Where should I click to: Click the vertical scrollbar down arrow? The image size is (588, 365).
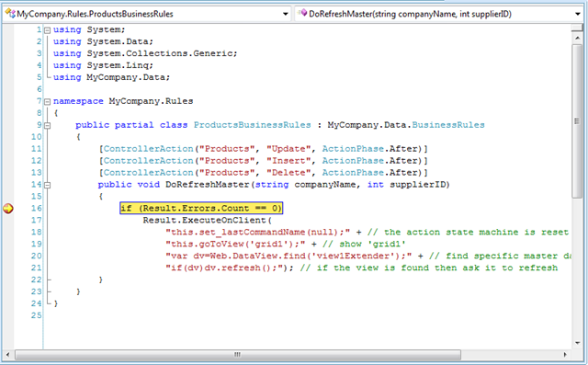point(577,343)
